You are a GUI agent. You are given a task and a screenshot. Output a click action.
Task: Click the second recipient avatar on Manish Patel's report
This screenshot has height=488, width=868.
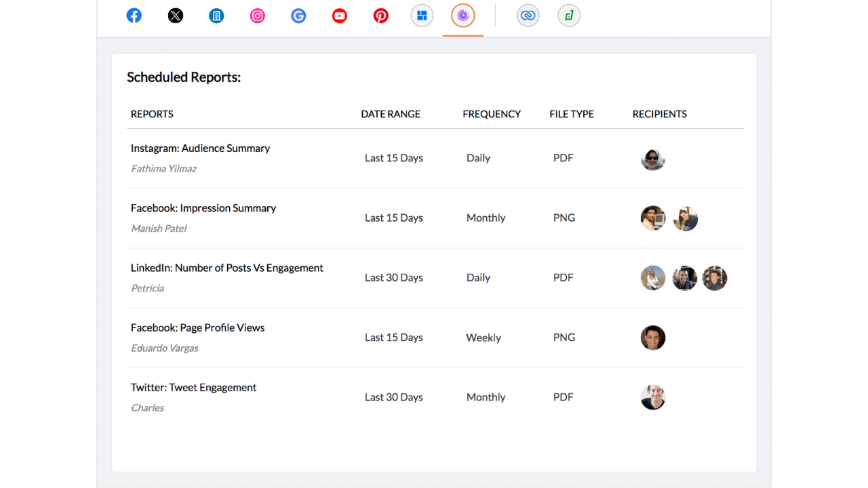tap(685, 218)
